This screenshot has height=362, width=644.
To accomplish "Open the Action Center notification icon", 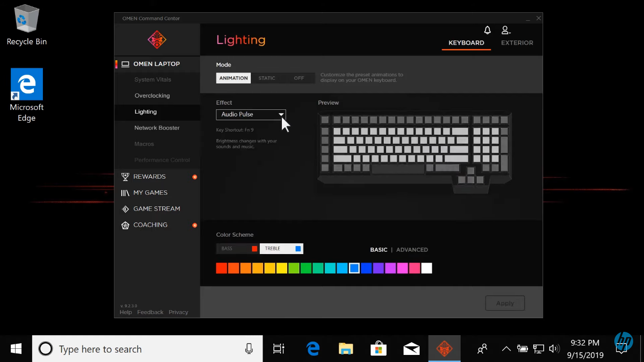I will click(x=622, y=349).
